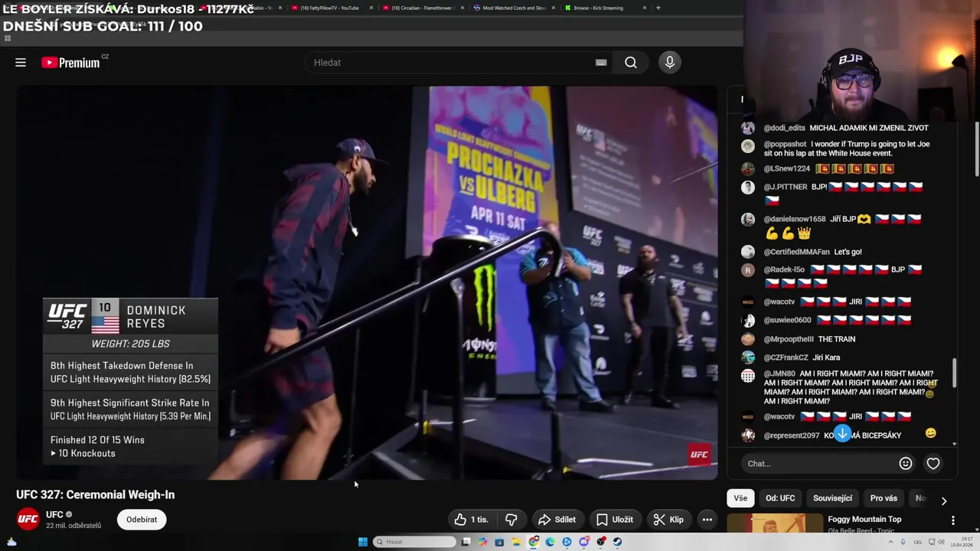Click the search magnifier button

[631, 63]
